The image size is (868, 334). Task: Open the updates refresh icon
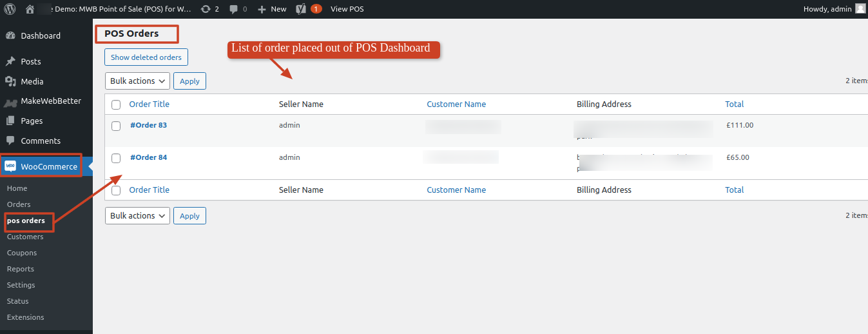[x=206, y=9]
